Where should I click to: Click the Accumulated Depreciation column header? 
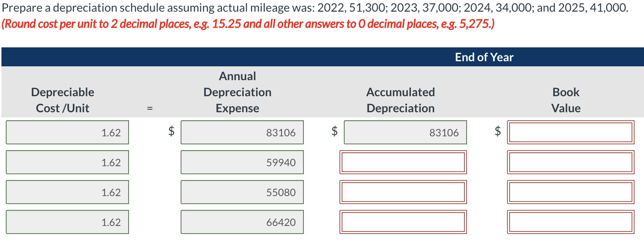point(400,100)
